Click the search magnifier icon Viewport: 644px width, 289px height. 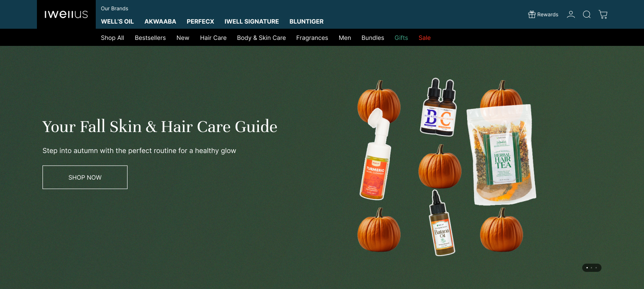586,15
